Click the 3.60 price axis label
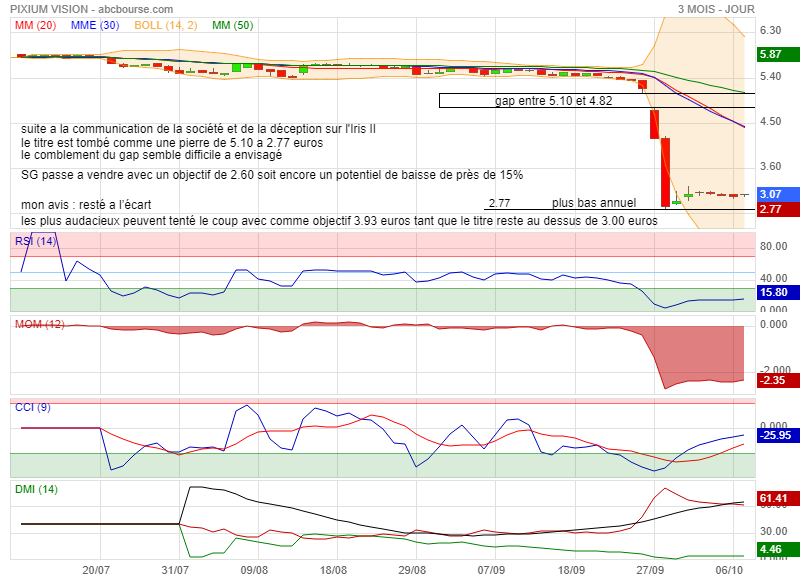The height and width of the screenshot is (580, 800). coord(770,166)
